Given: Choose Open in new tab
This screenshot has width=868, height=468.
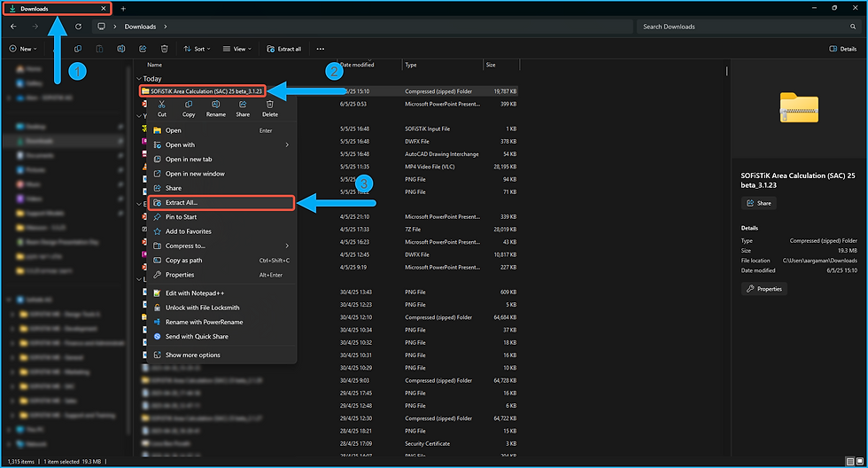Looking at the screenshot, I should click(222, 160).
